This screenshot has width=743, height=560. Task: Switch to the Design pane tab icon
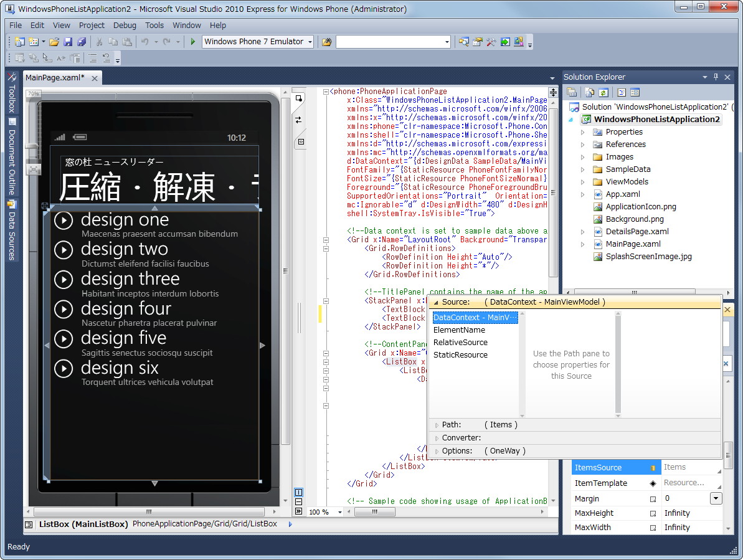coord(298,98)
